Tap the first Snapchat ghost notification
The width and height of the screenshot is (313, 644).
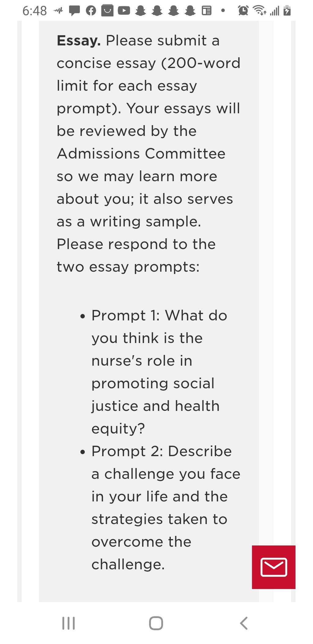[x=141, y=11]
